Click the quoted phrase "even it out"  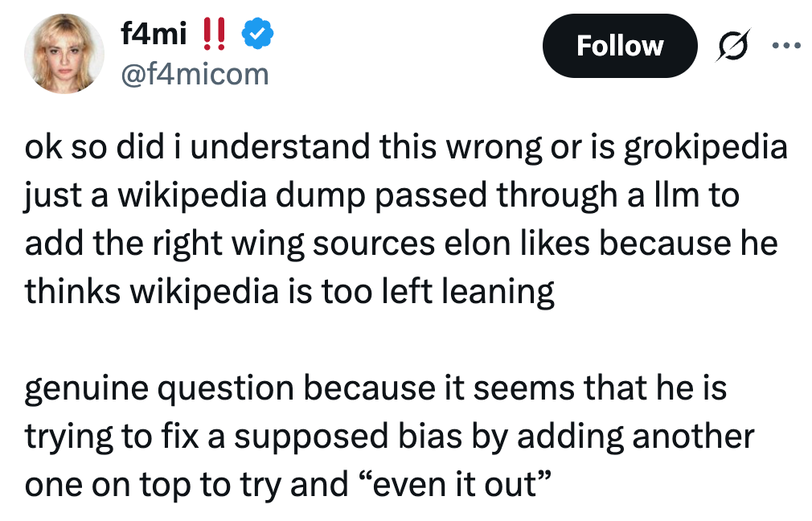point(458,484)
